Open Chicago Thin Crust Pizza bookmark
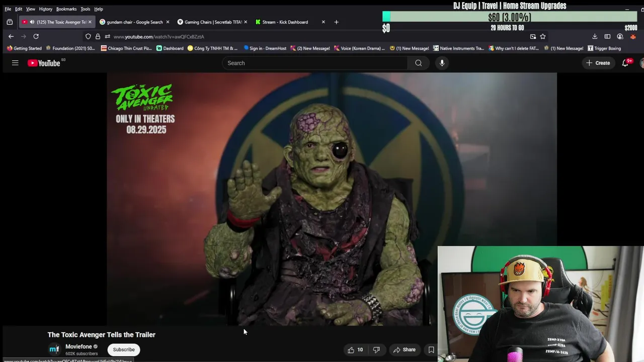The width and height of the screenshot is (644, 362). click(x=125, y=48)
